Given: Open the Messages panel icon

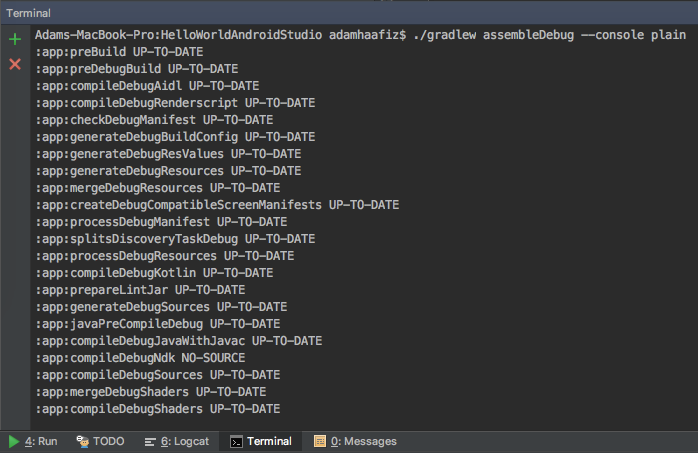Looking at the screenshot, I should click(320, 441).
